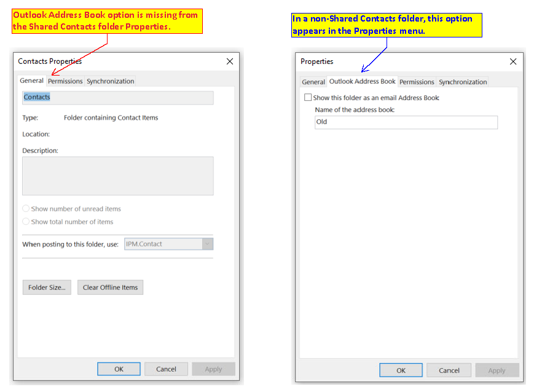The image size is (534, 392).
Task: Click Cancel in the Properties dialog
Action: 449,370
